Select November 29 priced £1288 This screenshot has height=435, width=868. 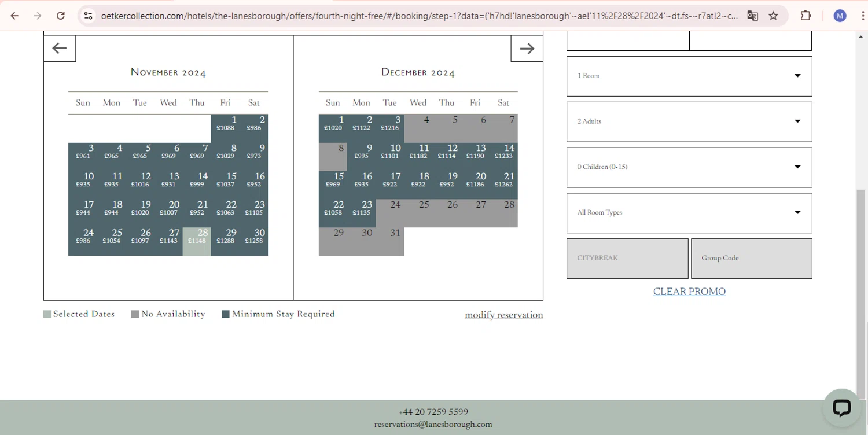tap(225, 242)
